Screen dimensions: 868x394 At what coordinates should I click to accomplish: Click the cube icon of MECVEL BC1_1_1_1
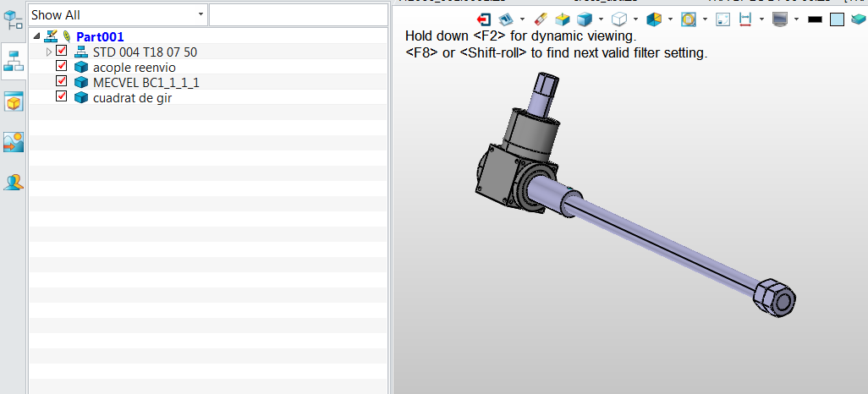click(x=81, y=83)
